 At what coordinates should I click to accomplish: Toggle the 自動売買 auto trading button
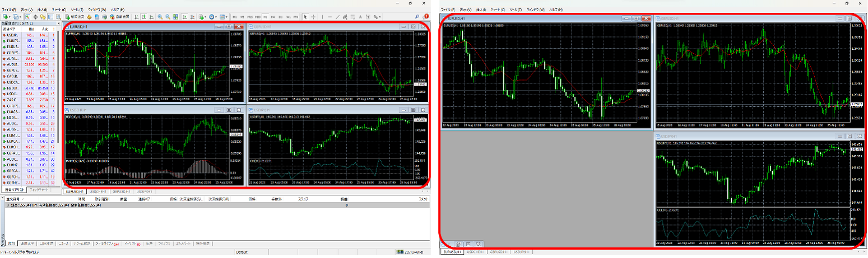tap(119, 17)
